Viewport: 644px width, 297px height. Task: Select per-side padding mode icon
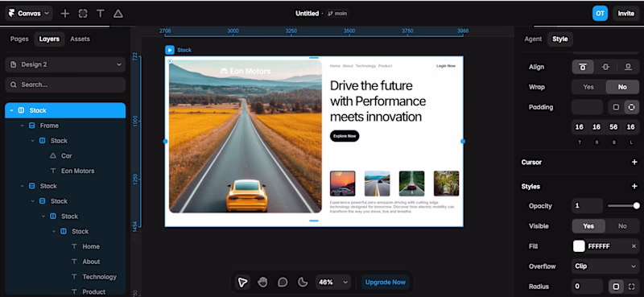point(631,107)
